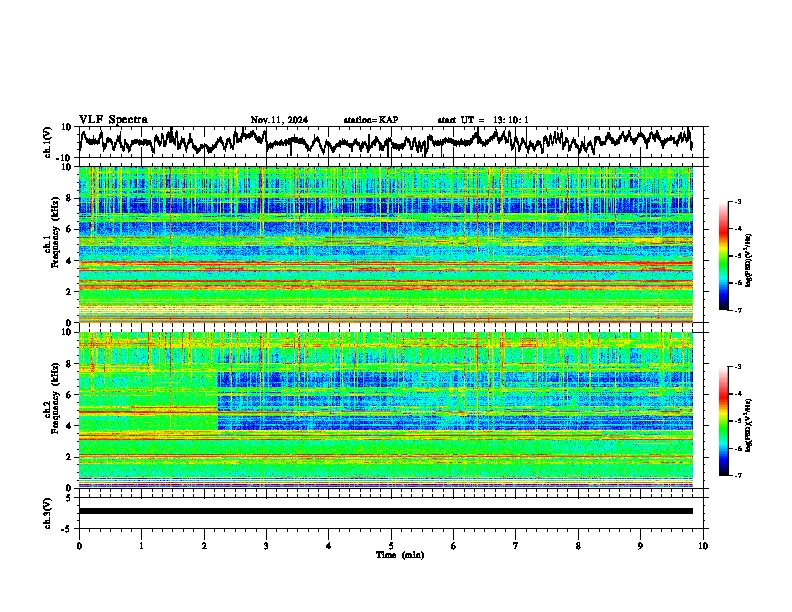Click the "ch.3(V)" axis label
This screenshot has width=792, height=612.
48,513
